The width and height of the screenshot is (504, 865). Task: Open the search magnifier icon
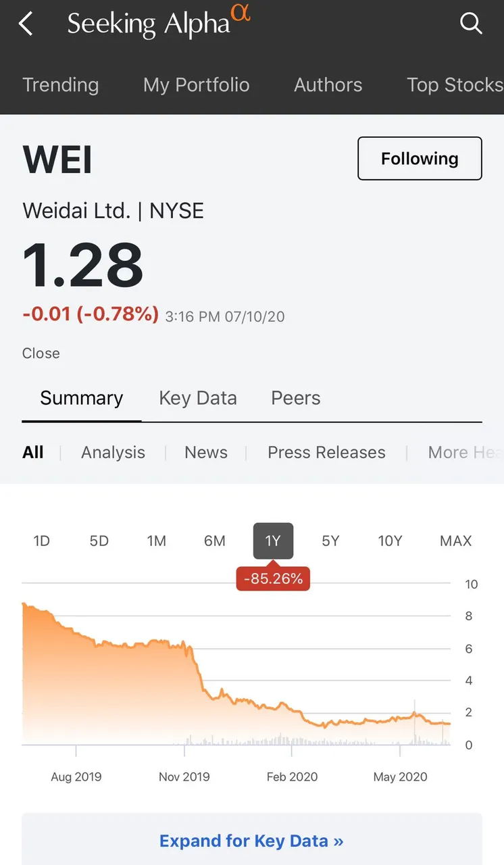(x=470, y=24)
